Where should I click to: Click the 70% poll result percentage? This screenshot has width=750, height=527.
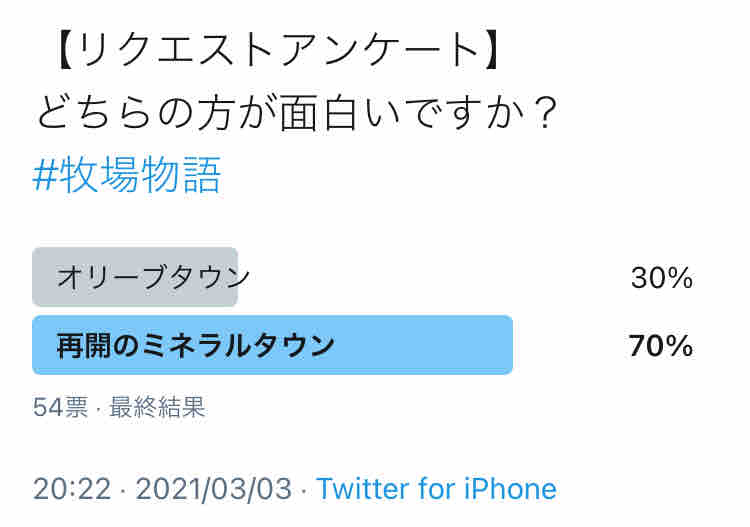pyautogui.click(x=660, y=346)
